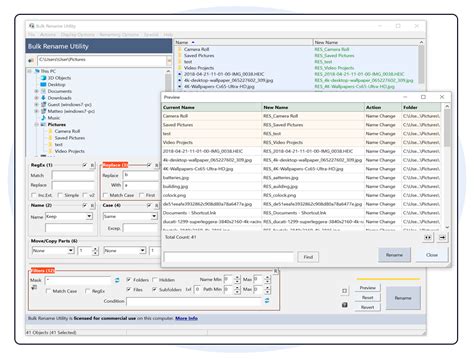This screenshot has width=474, height=360.
Task: Click the 3D Objects icon in the tree
Action: click(43, 78)
